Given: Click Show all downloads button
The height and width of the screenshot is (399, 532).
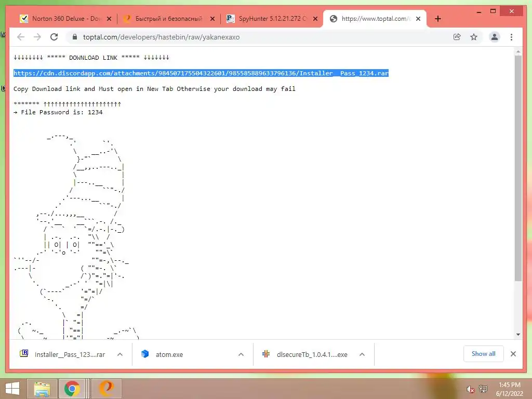Looking at the screenshot, I should 483,354.
